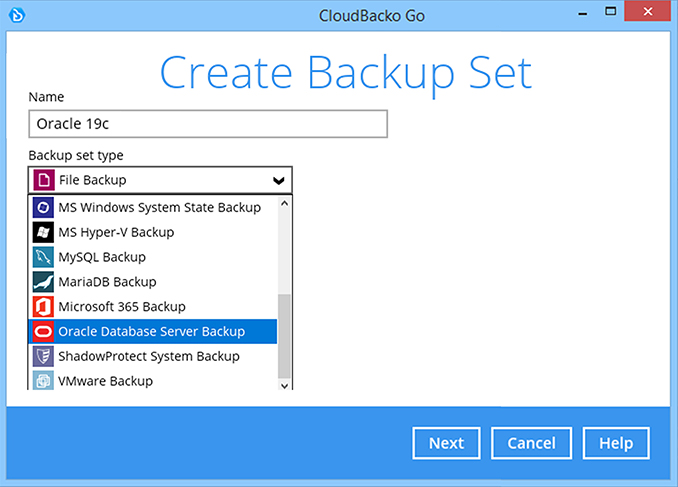Viewport: 678px width, 487px height.
Task: Open the Backup set type combo box
Action: pyautogui.click(x=160, y=180)
